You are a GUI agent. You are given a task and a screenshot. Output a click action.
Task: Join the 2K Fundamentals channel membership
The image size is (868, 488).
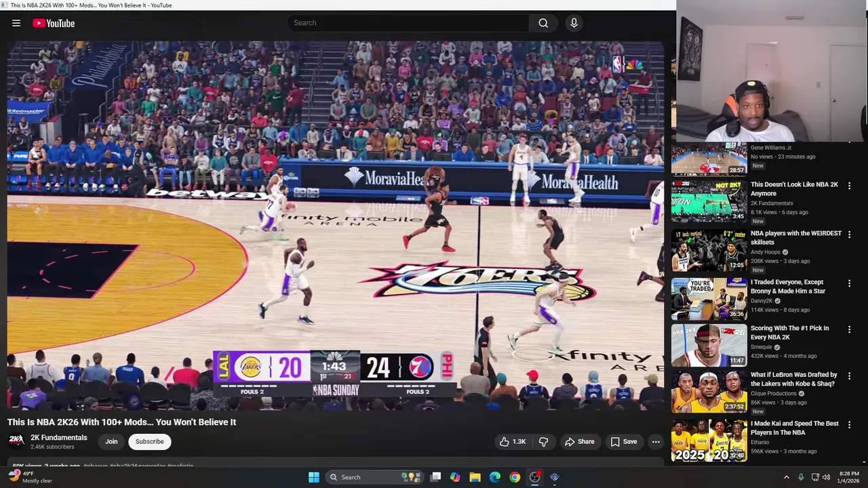111,441
